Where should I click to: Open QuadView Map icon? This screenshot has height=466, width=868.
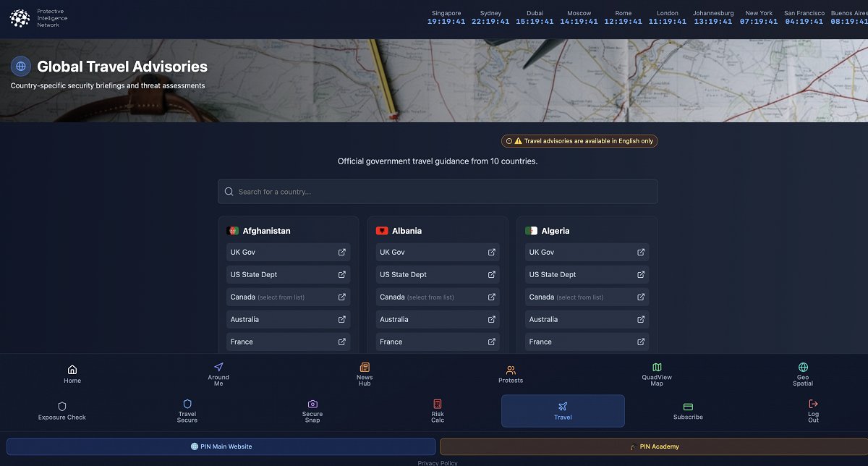pos(657,367)
